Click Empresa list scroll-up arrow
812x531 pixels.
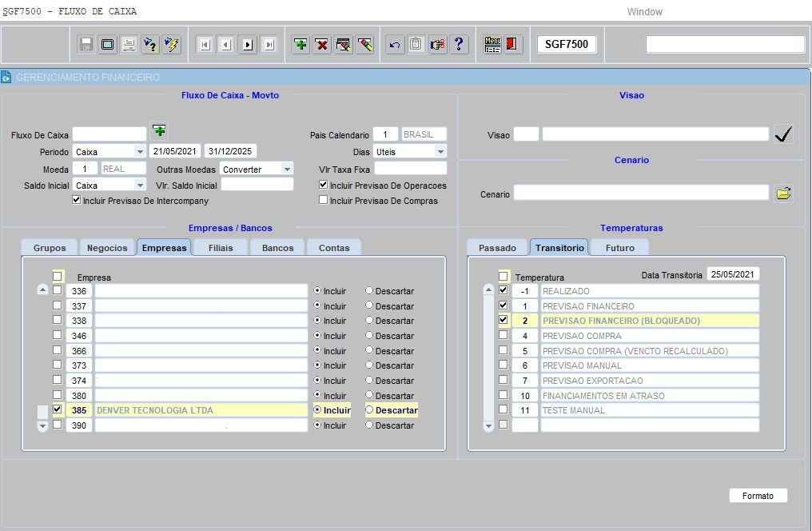[42, 290]
